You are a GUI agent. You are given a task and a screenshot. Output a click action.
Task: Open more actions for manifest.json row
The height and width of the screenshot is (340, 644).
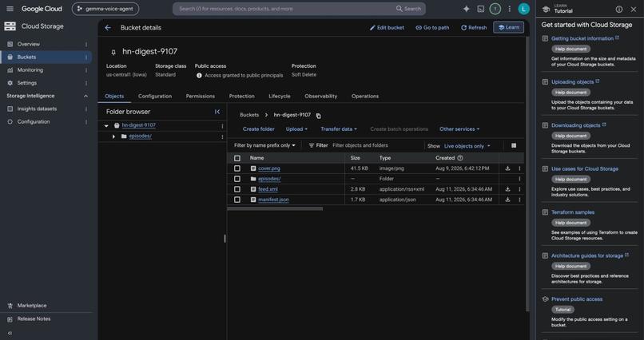(x=519, y=200)
